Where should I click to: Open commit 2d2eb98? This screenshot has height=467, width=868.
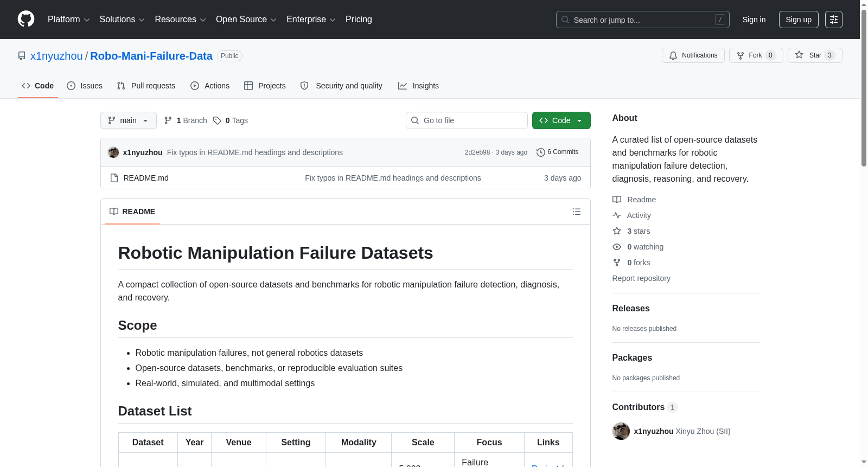coord(477,152)
